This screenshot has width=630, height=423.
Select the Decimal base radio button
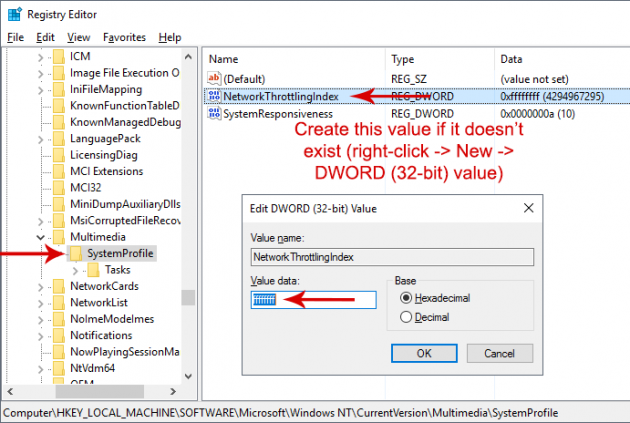click(406, 317)
